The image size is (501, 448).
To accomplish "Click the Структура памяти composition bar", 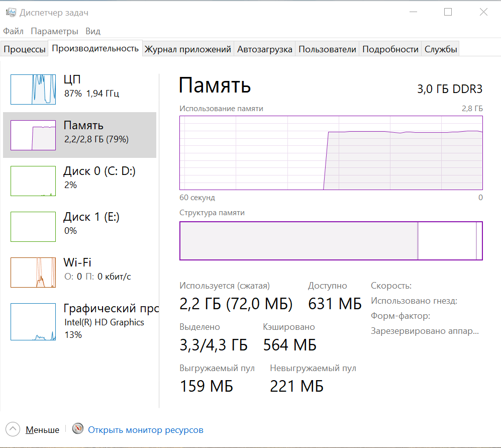I will (x=331, y=241).
